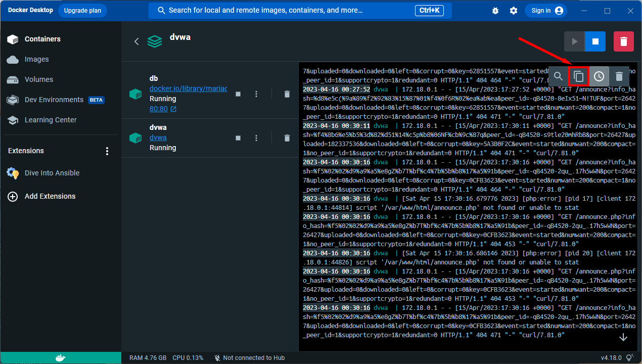Stop the db container
This screenshot has height=364, width=642.
click(238, 94)
